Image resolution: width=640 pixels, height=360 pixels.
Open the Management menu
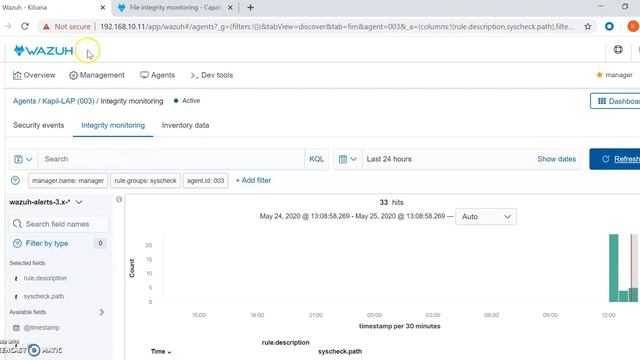(97, 75)
